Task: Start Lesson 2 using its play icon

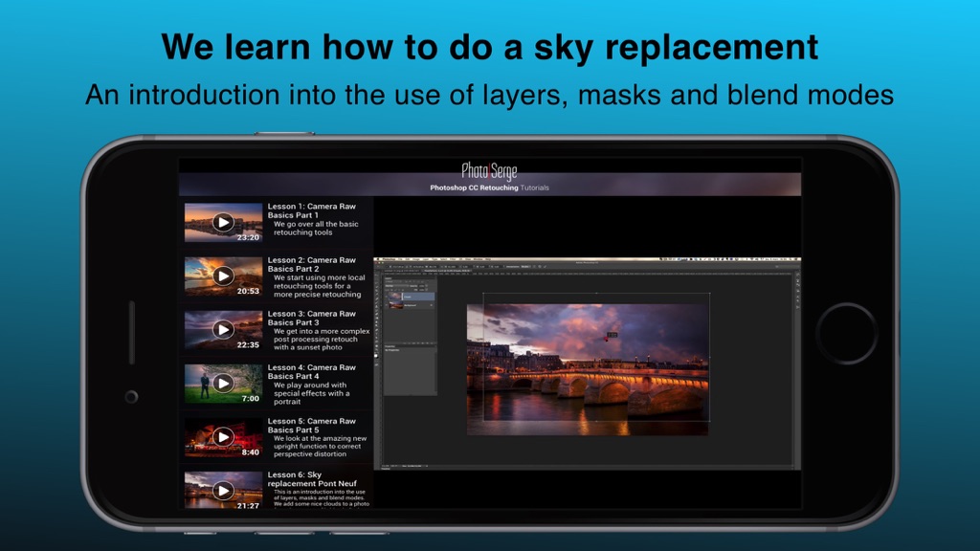Action: 223,275
